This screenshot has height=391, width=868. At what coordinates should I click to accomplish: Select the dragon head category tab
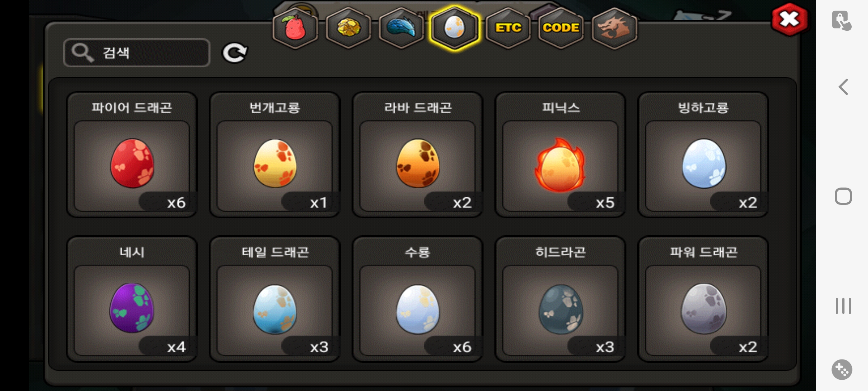point(614,28)
